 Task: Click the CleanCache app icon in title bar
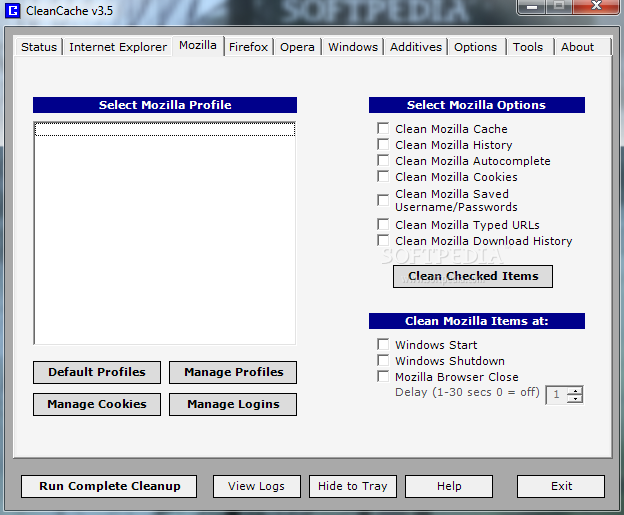click(x=12, y=11)
